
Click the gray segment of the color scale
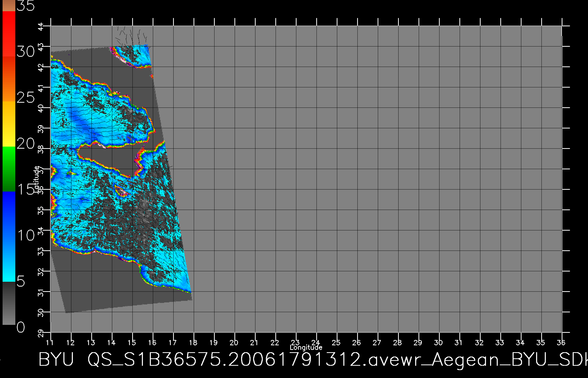[9, 303]
